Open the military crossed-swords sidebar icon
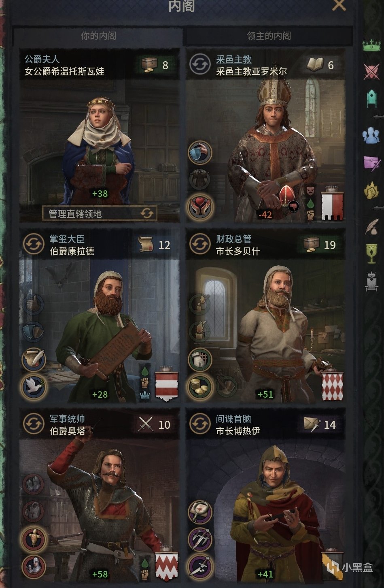Screen dimensions: 384x588 pyautogui.click(x=371, y=72)
